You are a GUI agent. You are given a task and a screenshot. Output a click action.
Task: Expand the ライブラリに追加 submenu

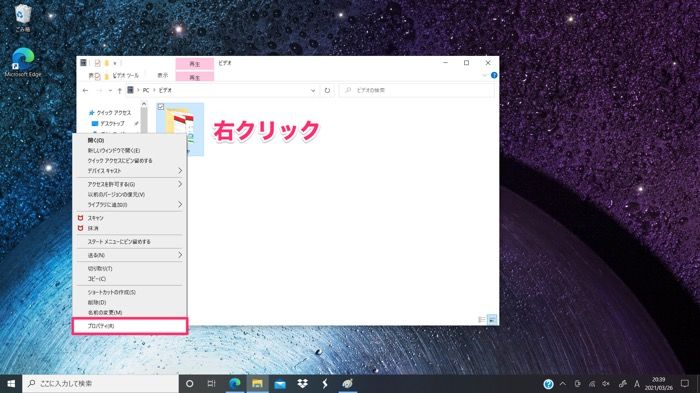[180, 205]
